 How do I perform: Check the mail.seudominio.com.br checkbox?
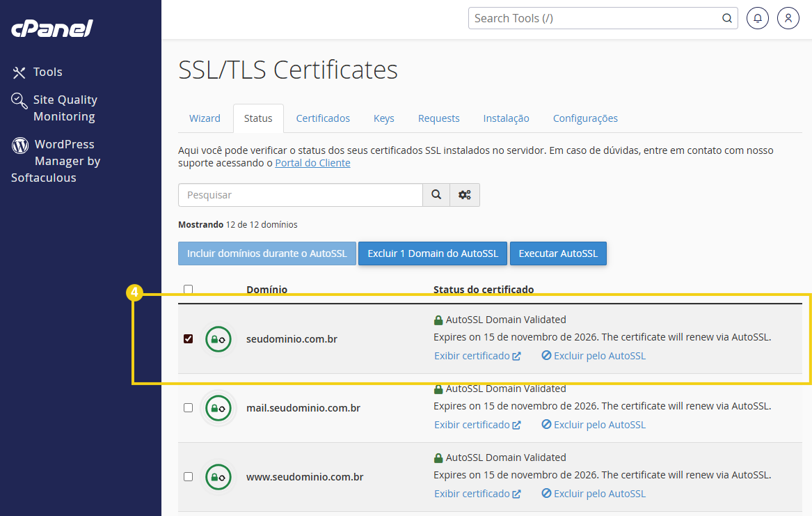[188, 408]
